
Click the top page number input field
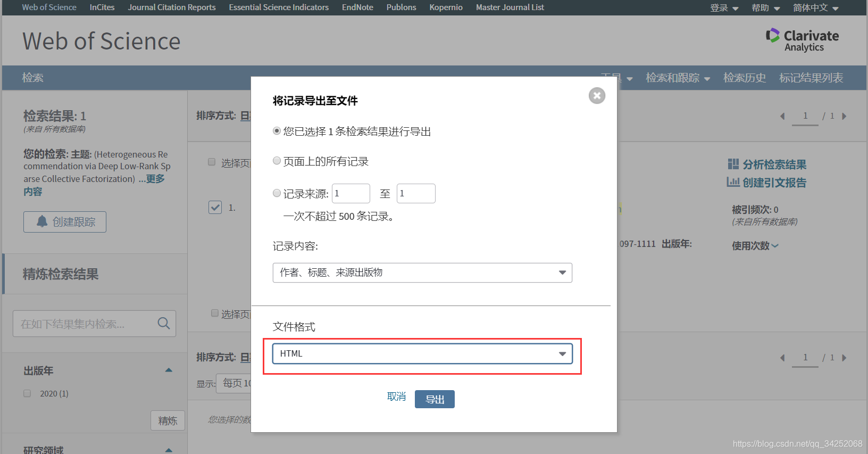805,116
